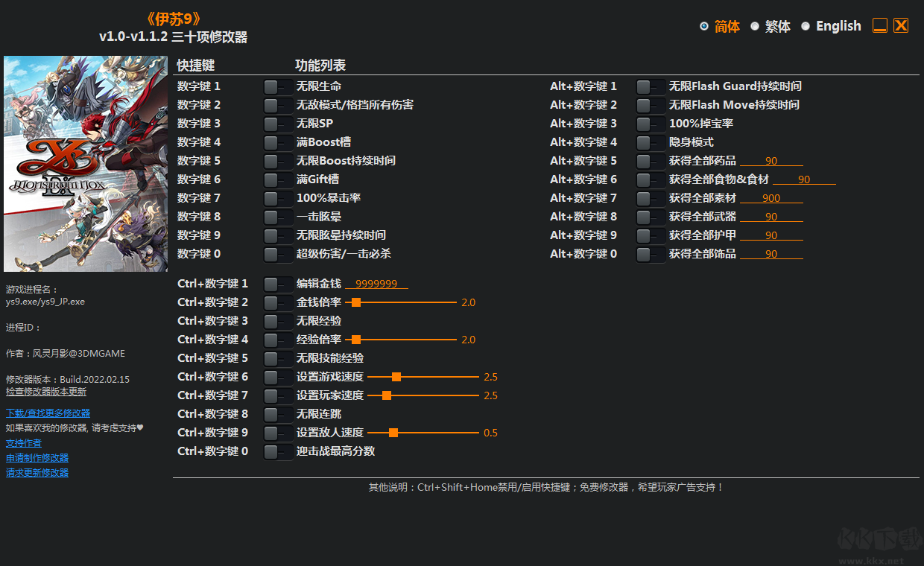Enable 获得全部饰品 toggle
The height and width of the screenshot is (566, 924).
(x=651, y=255)
